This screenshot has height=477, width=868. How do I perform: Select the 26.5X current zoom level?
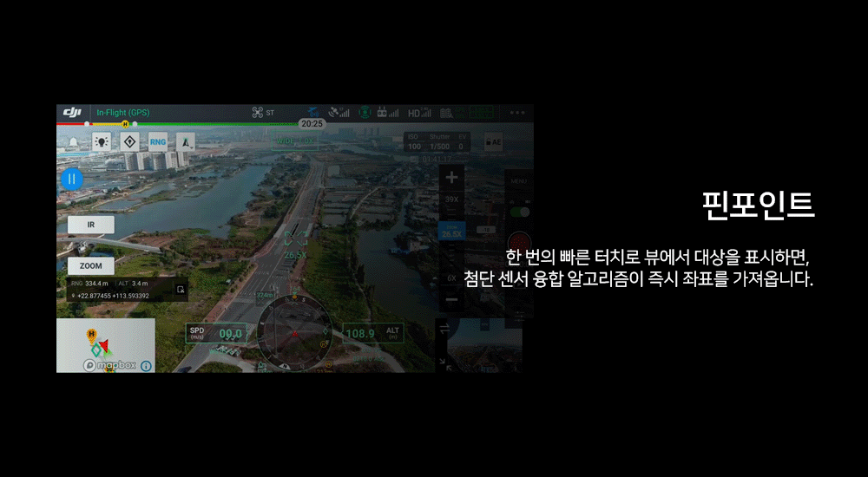point(451,232)
